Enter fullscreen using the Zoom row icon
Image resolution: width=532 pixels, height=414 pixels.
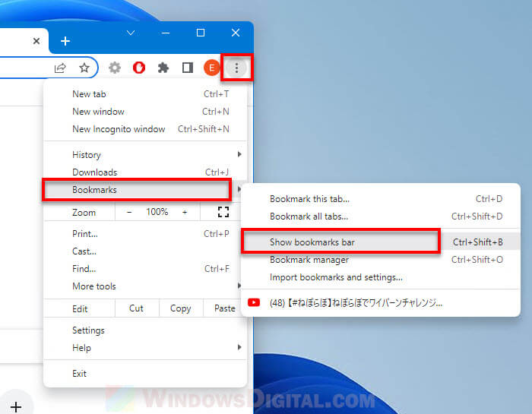click(x=223, y=212)
